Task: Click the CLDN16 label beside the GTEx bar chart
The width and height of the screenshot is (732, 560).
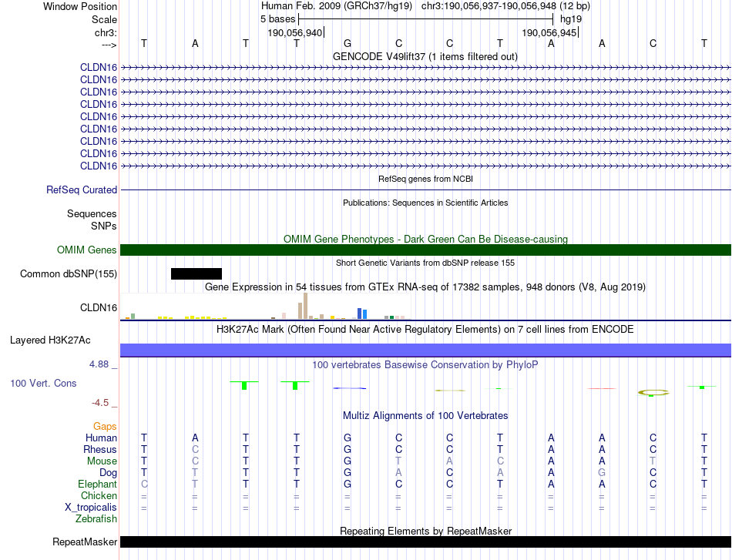Action: [x=99, y=307]
